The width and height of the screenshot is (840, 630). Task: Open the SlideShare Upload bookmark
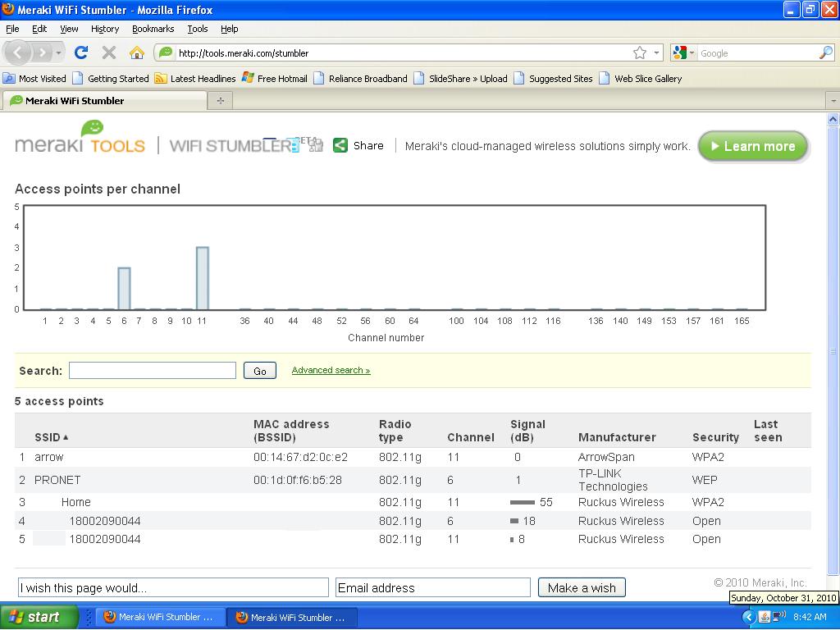click(x=461, y=78)
